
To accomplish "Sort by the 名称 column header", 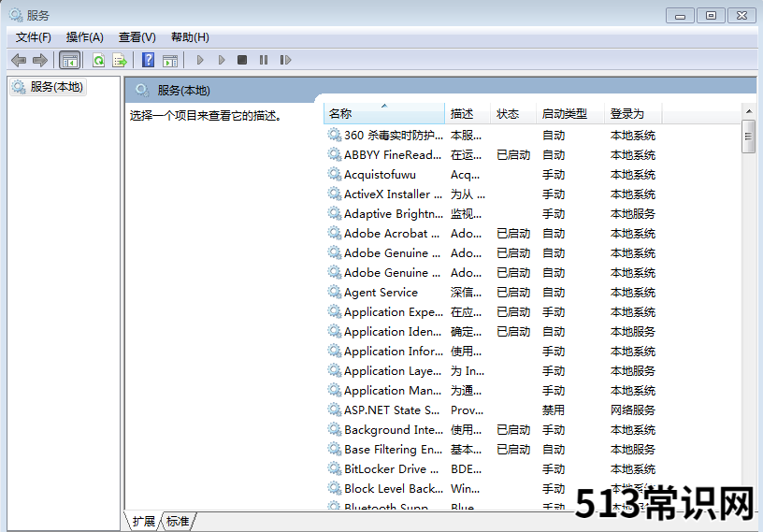I will [384, 114].
